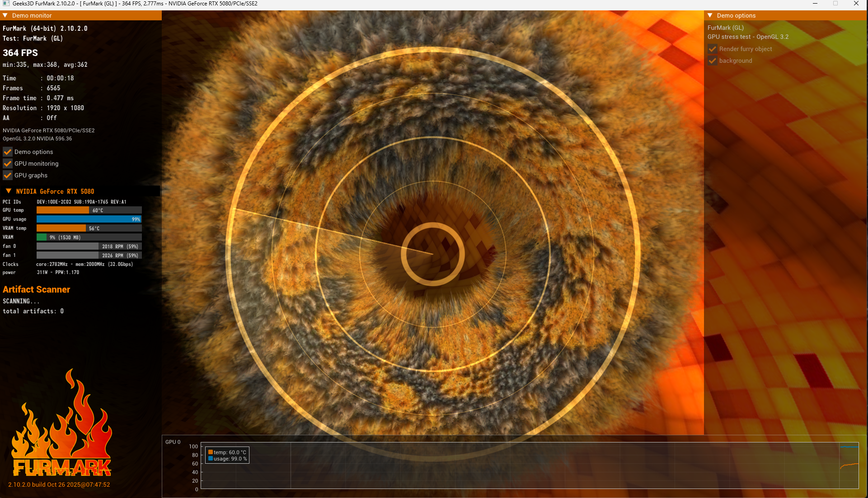Viewport: 868px width, 498px height.
Task: Click the FurMark app icon in title bar
Action: click(x=6, y=4)
